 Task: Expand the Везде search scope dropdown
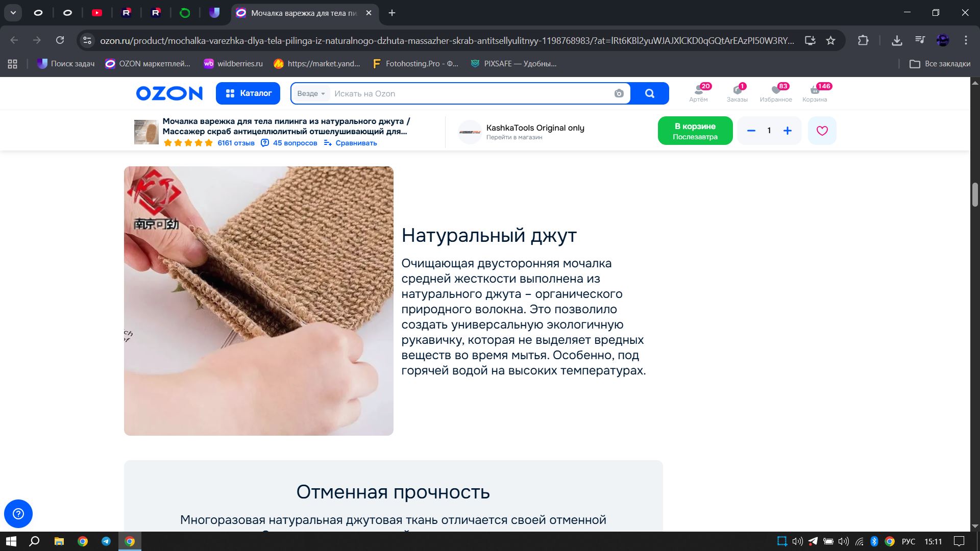(311, 93)
